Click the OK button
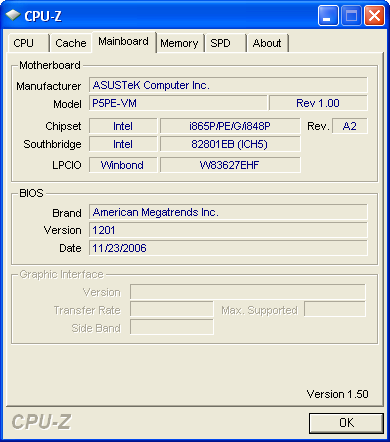 click(346, 423)
